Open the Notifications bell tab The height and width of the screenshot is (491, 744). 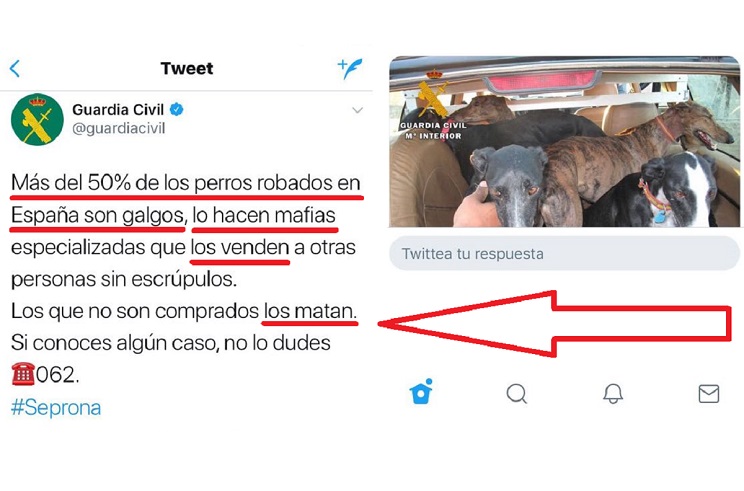[x=613, y=393]
